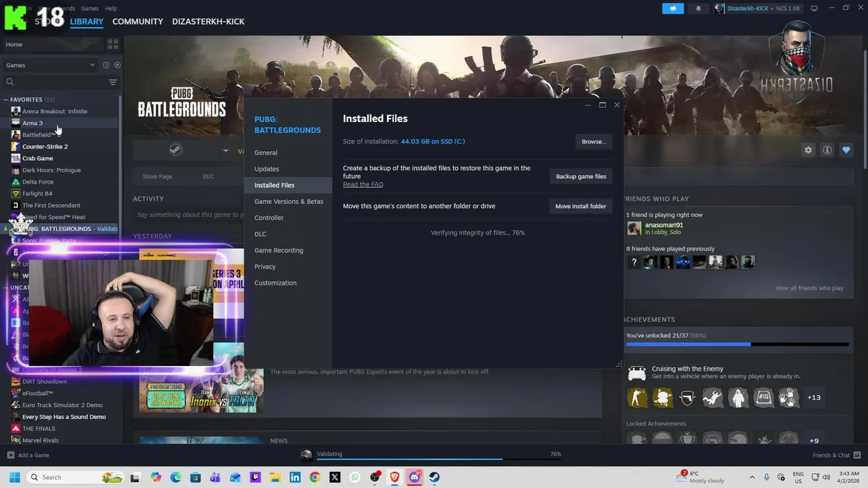Click the unknown friend avatar with question mark

[634, 262]
